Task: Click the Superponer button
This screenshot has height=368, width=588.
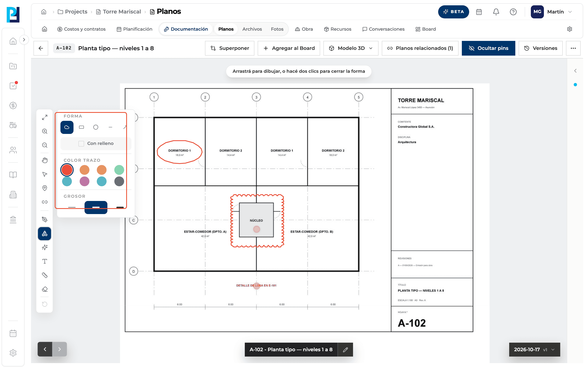Action: pyautogui.click(x=230, y=48)
